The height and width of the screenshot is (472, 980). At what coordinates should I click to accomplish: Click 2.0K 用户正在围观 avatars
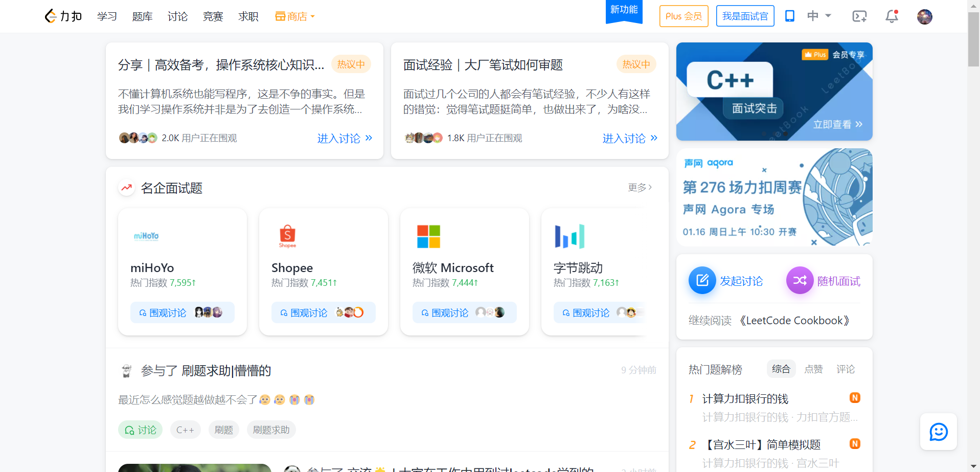coord(138,138)
